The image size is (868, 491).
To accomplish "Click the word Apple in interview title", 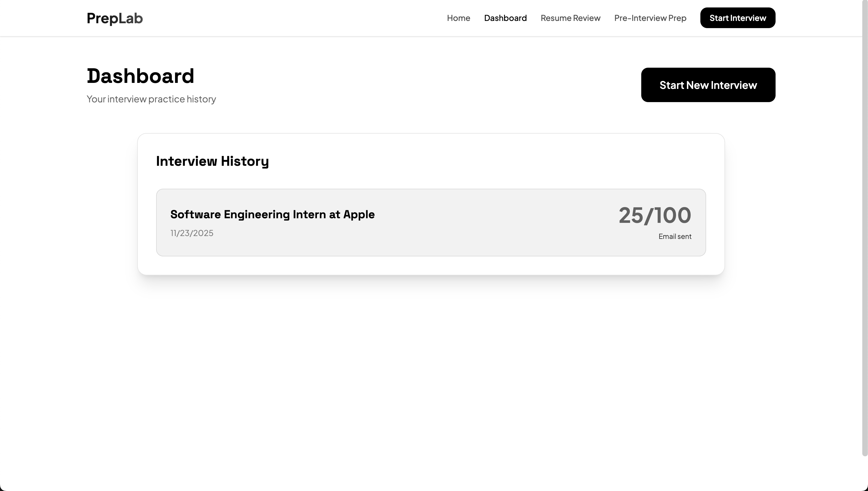I will 359,215.
